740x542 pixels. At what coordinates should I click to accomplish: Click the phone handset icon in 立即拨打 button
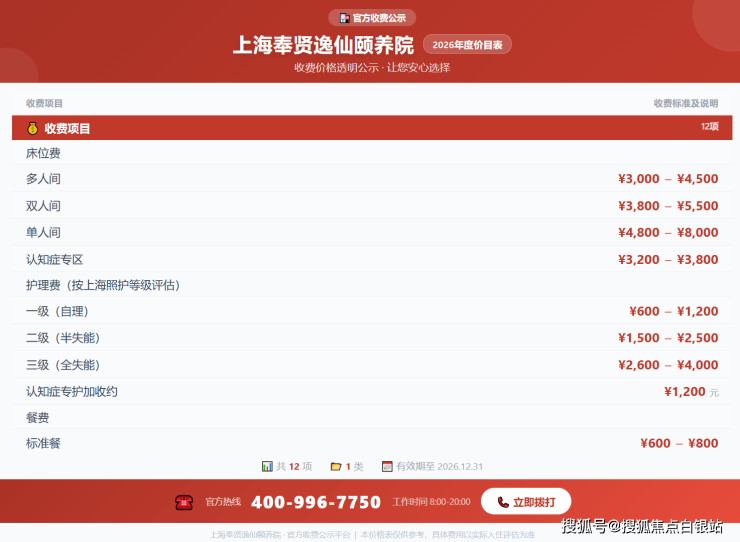click(x=503, y=502)
